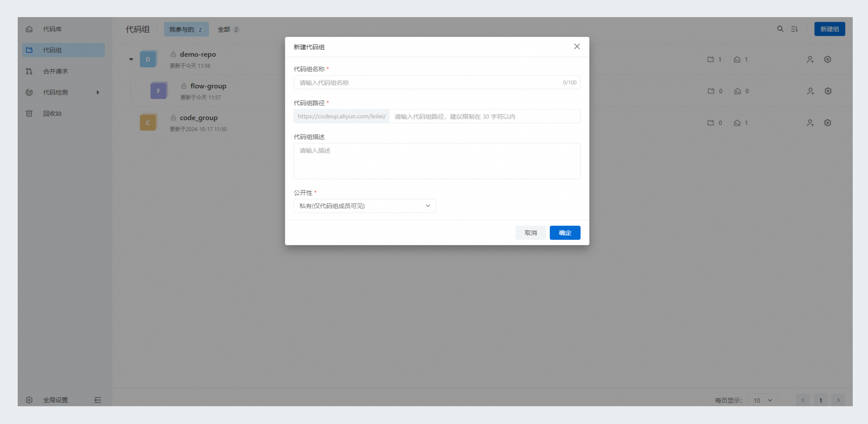Click demo-repo repository count icon
868x424 pixels.
coord(737,59)
